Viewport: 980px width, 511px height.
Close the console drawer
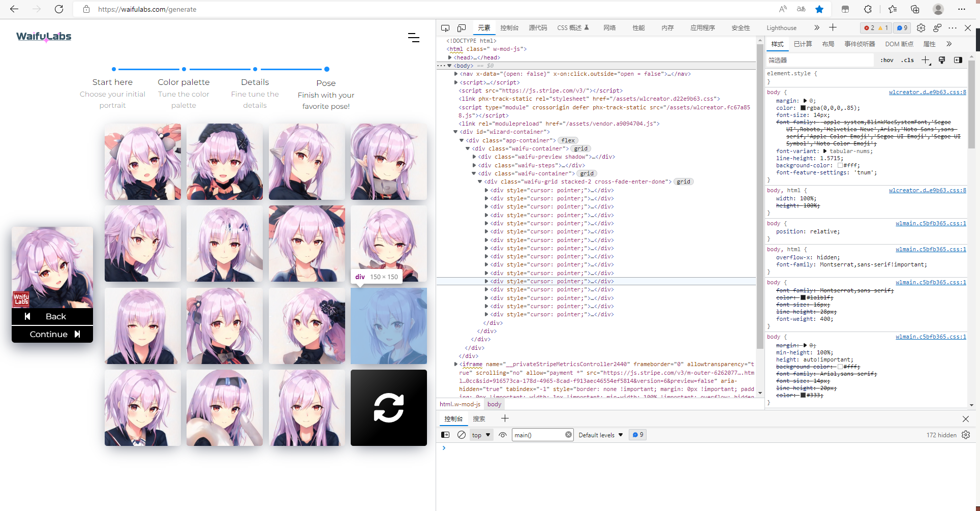pos(966,418)
